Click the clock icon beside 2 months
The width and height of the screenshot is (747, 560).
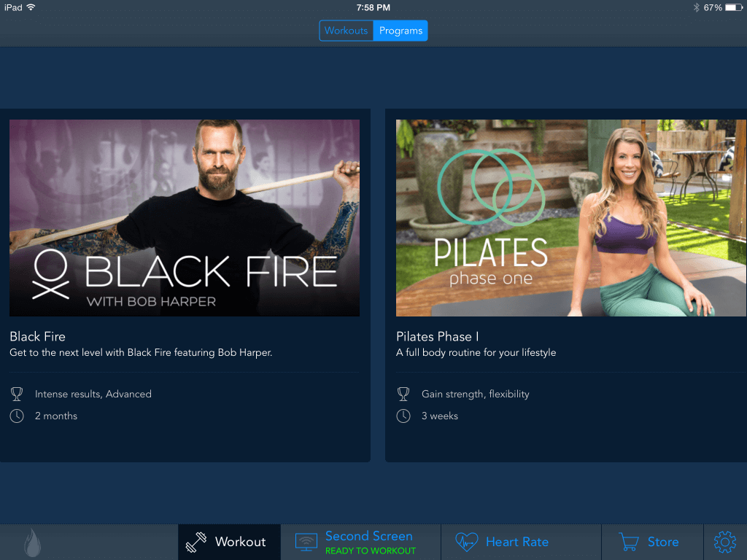(17, 416)
